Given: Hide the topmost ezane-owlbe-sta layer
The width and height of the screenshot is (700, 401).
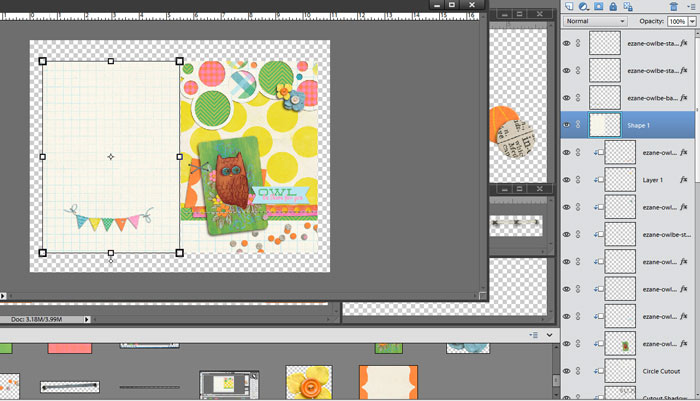Looking at the screenshot, I should [567, 43].
